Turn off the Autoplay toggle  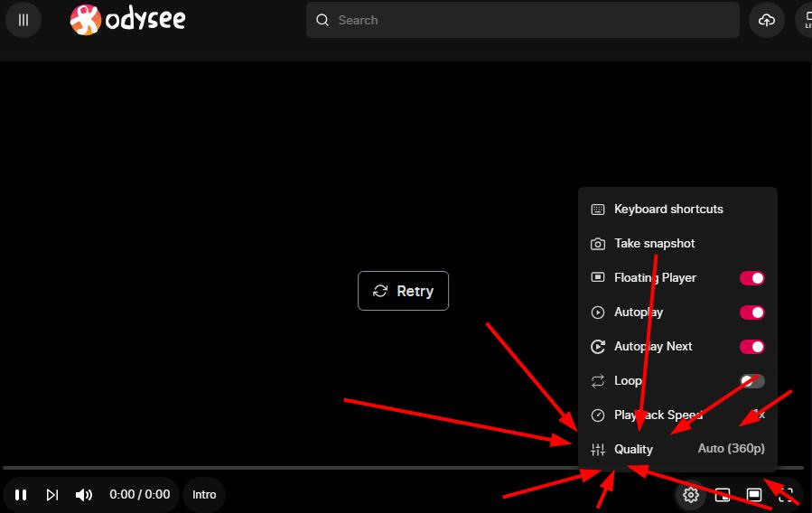pos(751,312)
